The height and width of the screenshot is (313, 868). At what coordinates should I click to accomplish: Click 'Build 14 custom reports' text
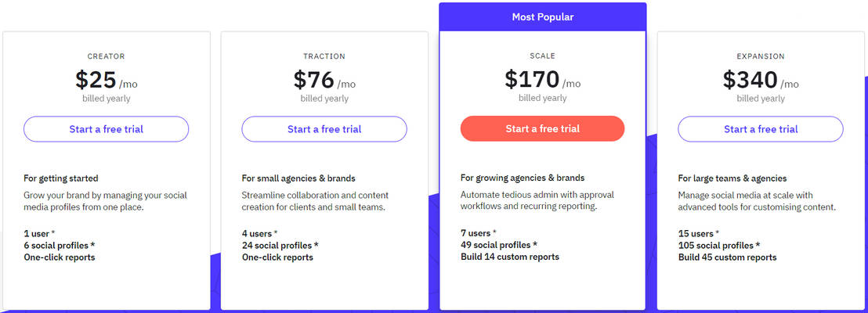509,257
